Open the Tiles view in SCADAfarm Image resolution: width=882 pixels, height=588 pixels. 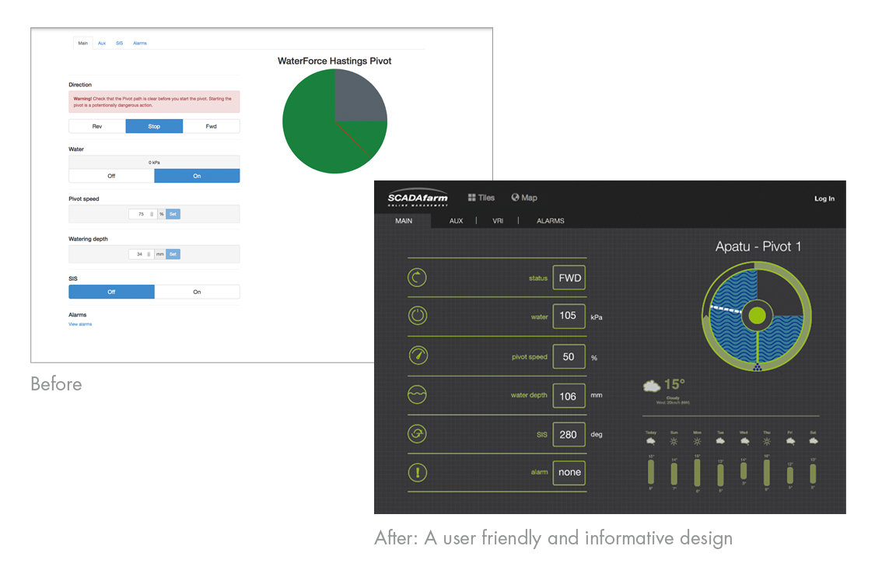tap(481, 198)
